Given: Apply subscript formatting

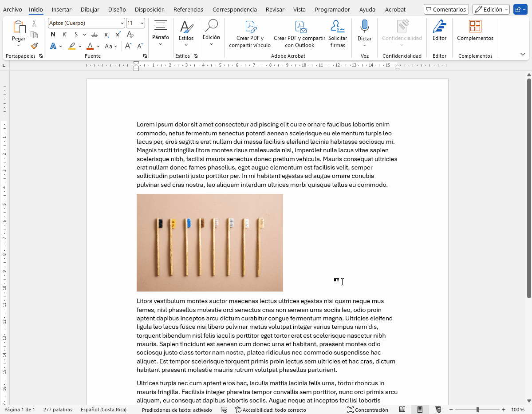Looking at the screenshot, I should point(106,35).
